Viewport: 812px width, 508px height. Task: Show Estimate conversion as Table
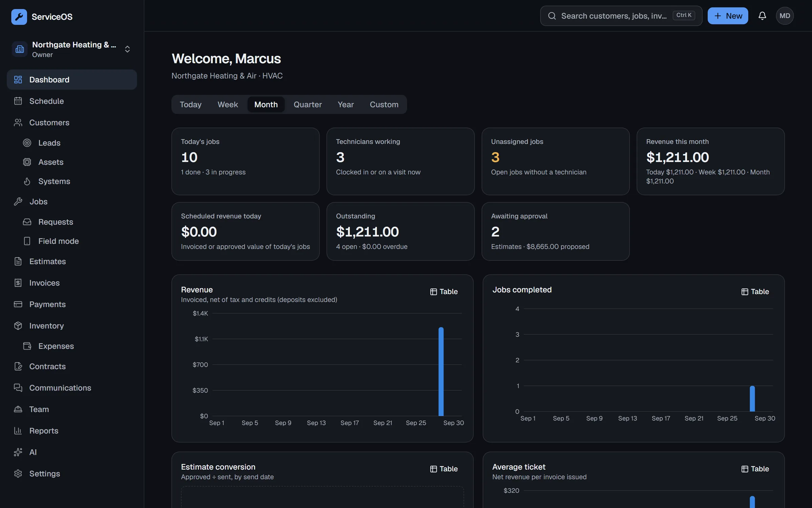pos(444,469)
